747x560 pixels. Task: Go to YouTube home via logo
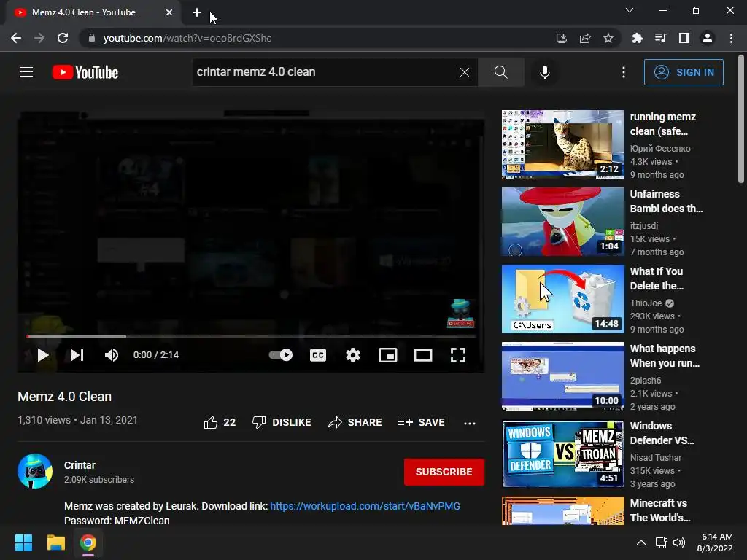(x=85, y=72)
